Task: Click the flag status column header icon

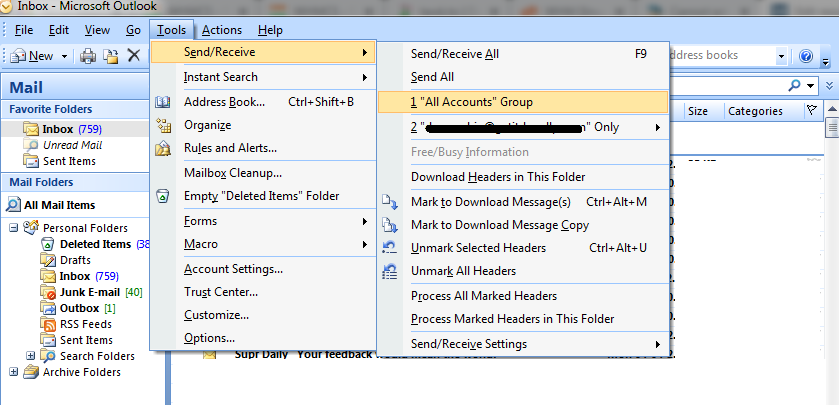Action: (812, 110)
